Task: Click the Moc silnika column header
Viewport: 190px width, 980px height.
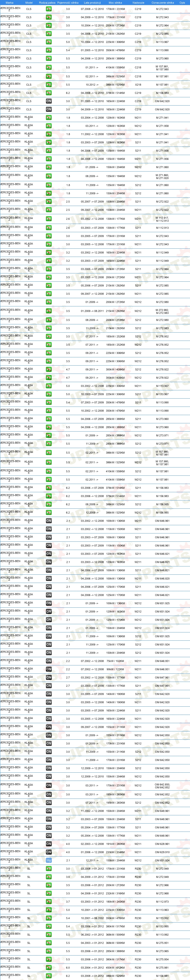Action: (115, 3)
